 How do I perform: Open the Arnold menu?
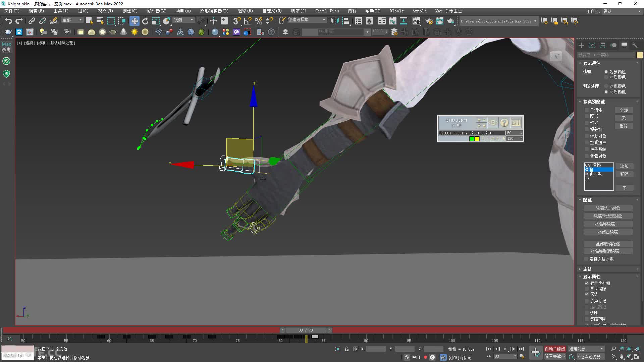point(419,11)
